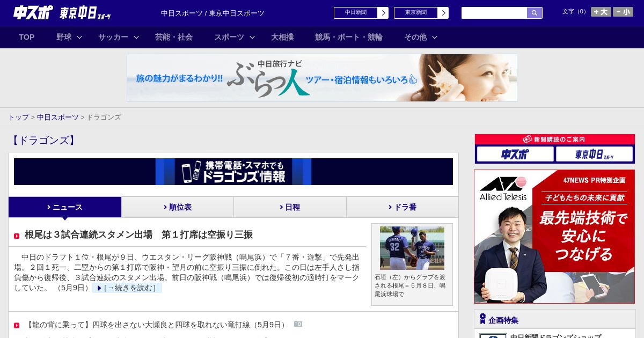This screenshot has height=338, width=644.
Task: Go to TOP in navigation bar
Action: (27, 37)
